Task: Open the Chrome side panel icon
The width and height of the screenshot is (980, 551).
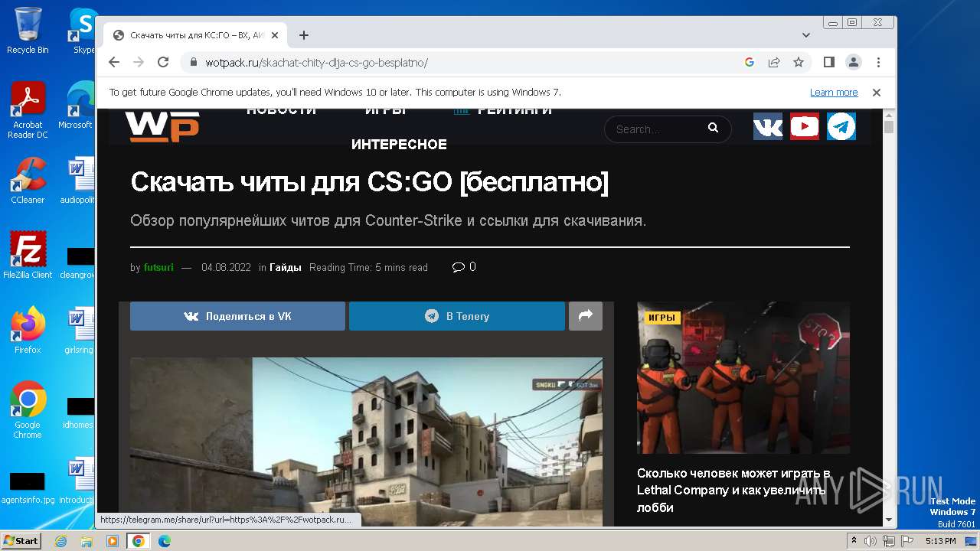Action: pos(828,62)
